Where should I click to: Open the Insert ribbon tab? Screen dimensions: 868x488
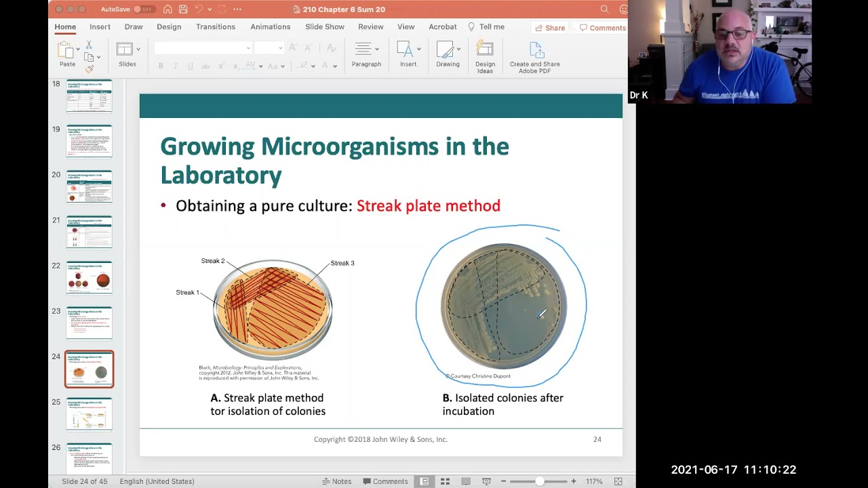[100, 27]
